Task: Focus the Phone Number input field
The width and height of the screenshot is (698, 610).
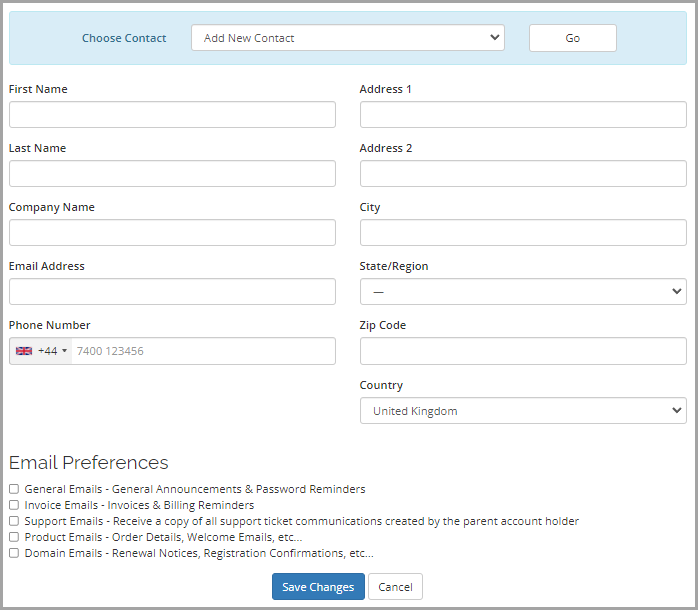Action: [203, 351]
